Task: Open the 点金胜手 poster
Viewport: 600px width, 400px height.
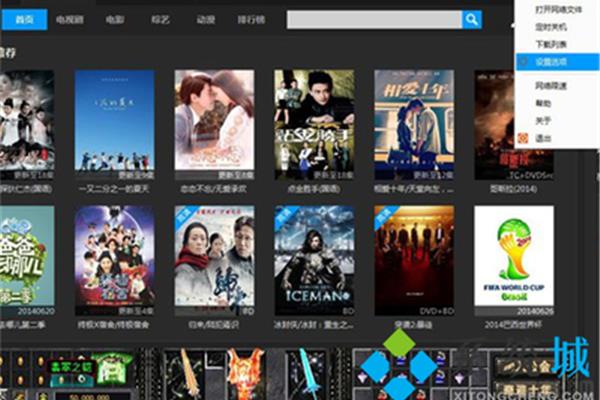Action: pyautogui.click(x=314, y=124)
